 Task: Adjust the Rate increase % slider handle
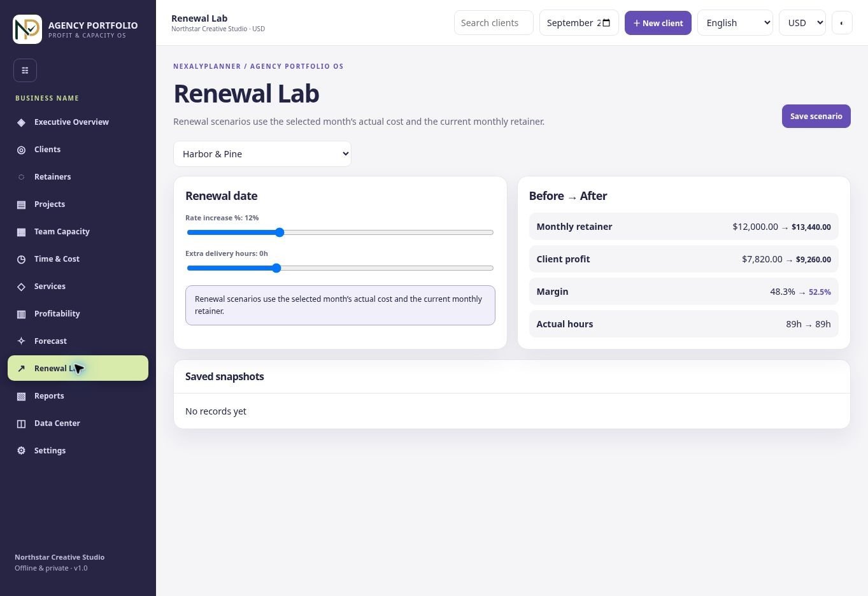coord(280,232)
